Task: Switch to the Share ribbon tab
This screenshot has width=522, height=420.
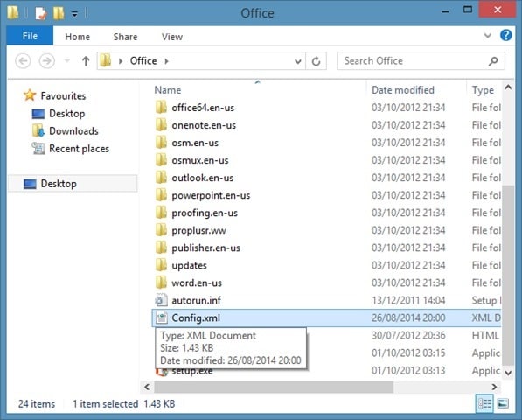Action: click(125, 37)
